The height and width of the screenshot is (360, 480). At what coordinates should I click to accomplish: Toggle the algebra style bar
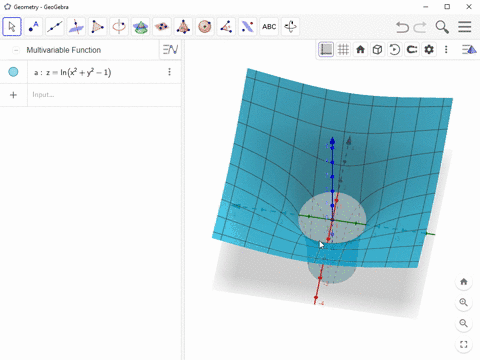[170, 50]
